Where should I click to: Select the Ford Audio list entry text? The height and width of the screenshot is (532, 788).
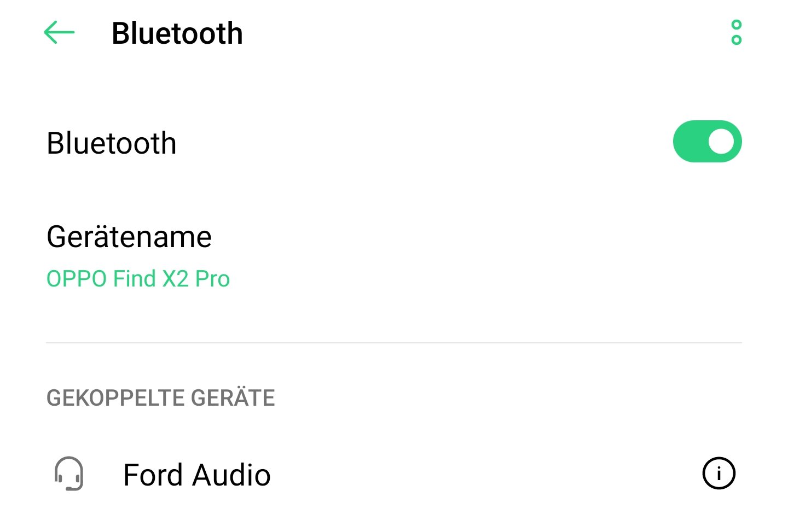[x=197, y=475]
